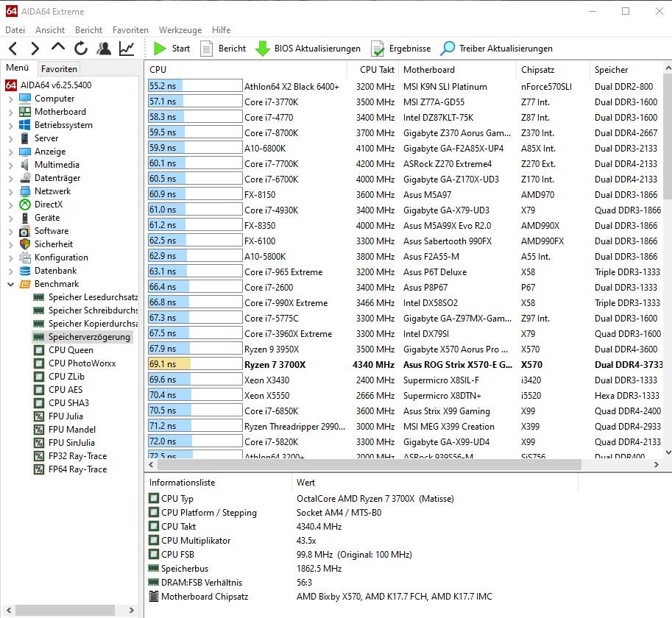Open the Ansicht menu

pos(50,30)
